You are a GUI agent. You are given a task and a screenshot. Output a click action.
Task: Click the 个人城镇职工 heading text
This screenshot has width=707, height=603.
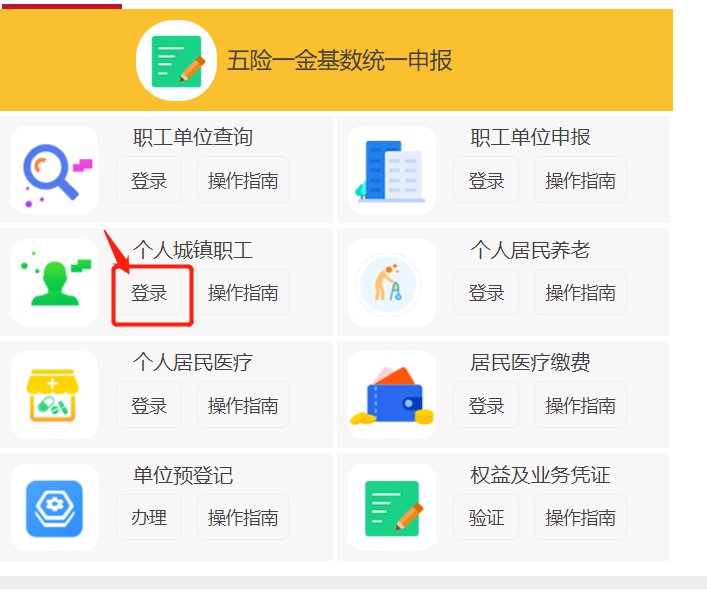click(193, 250)
